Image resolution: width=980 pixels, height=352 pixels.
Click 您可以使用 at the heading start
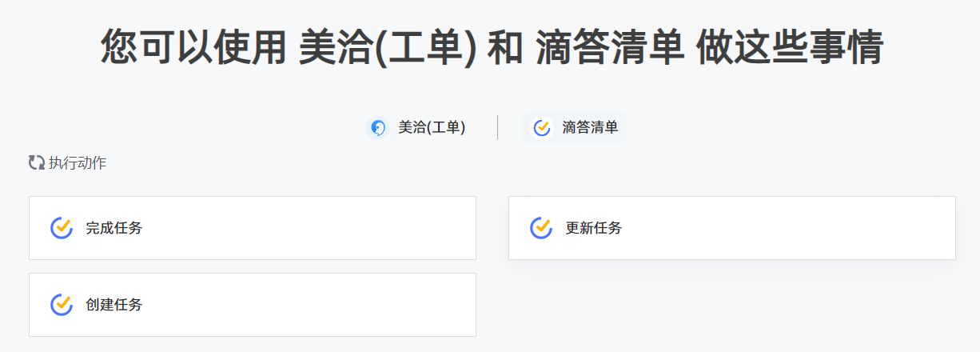point(194,48)
